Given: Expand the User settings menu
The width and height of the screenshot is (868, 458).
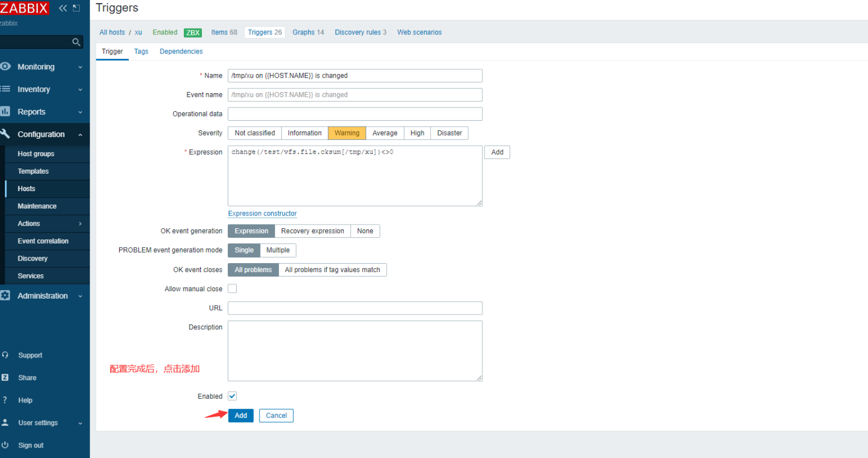Looking at the screenshot, I should click(80, 423).
